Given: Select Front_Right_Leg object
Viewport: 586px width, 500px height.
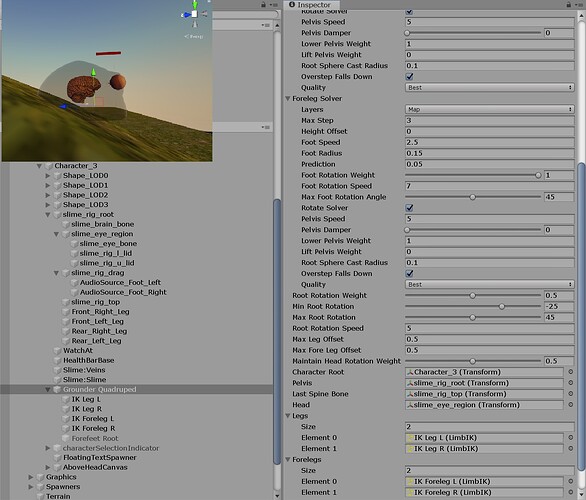Looking at the screenshot, I should point(101,312).
